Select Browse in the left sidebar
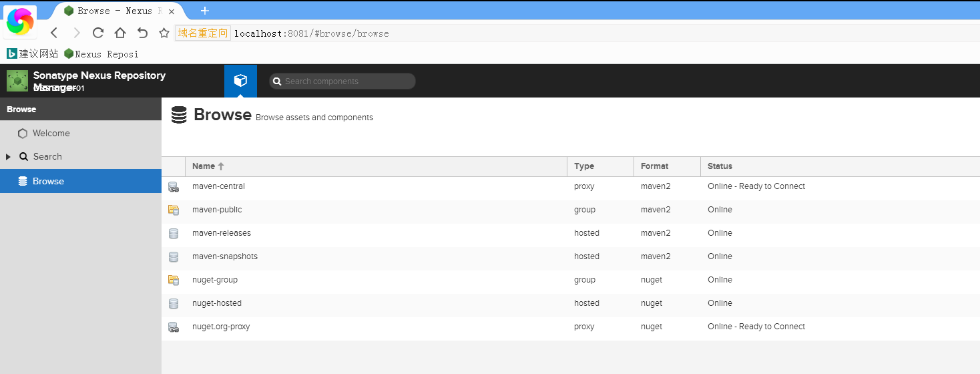This screenshot has height=374, width=980. click(x=48, y=182)
